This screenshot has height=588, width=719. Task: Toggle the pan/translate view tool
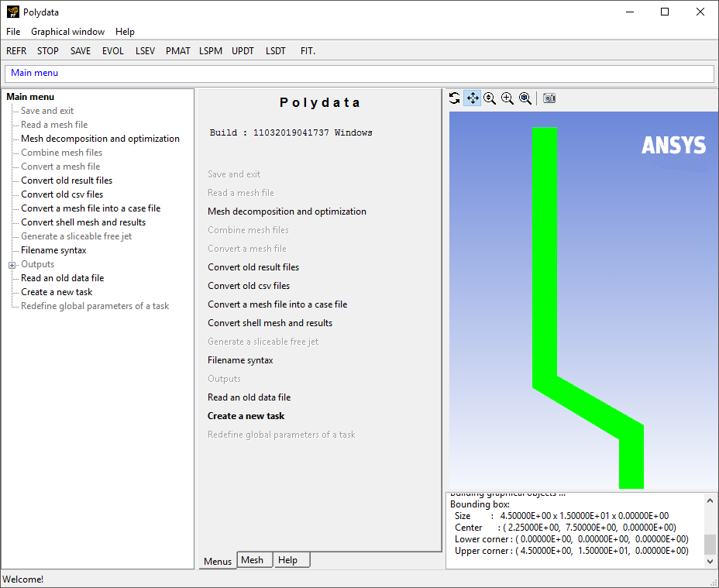click(x=473, y=98)
